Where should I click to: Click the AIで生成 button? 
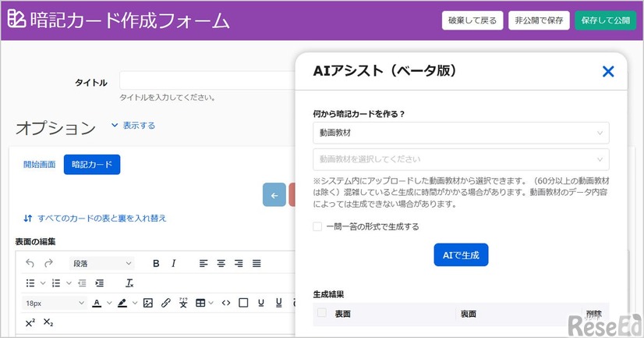click(x=461, y=255)
